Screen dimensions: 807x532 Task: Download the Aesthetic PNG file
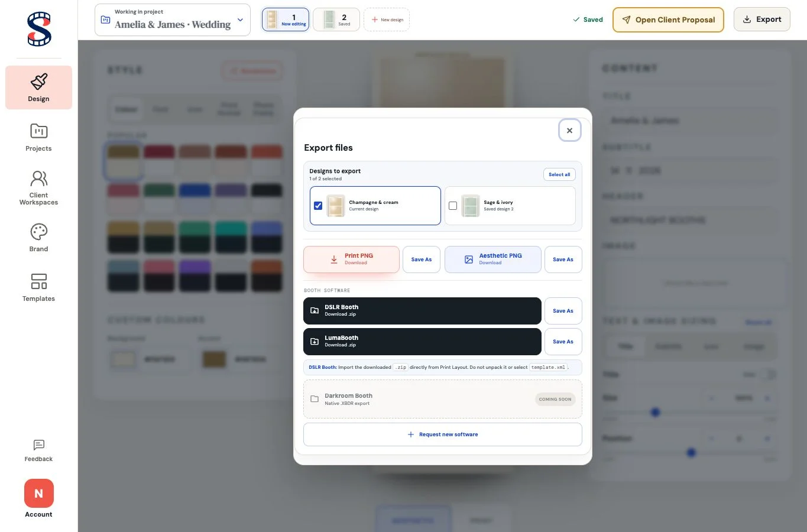[x=492, y=259]
